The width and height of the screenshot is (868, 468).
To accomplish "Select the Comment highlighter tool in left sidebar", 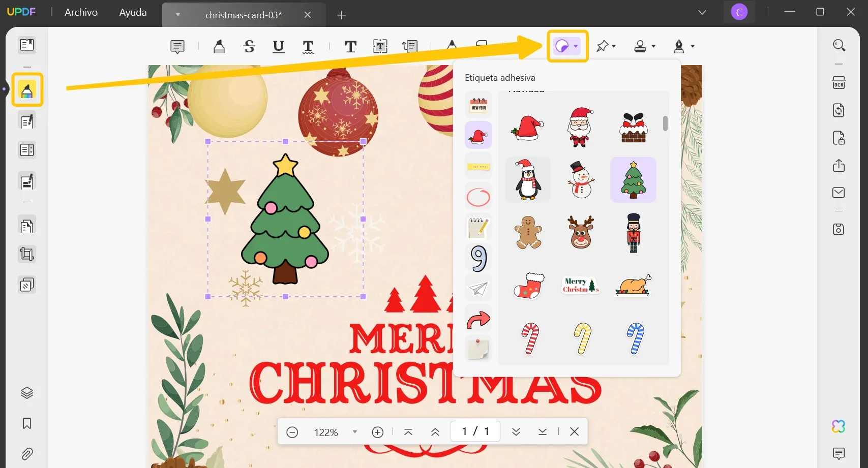I will point(27,90).
